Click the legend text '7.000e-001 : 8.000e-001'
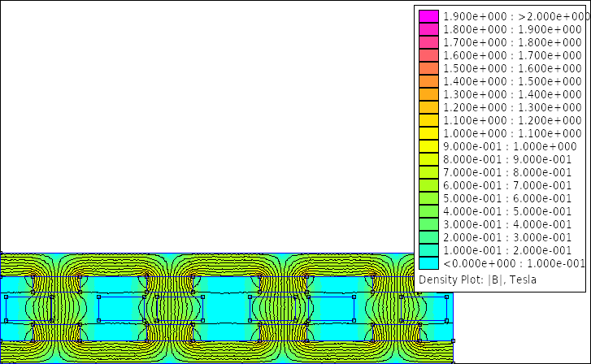This screenshot has width=591, height=364. point(507,172)
